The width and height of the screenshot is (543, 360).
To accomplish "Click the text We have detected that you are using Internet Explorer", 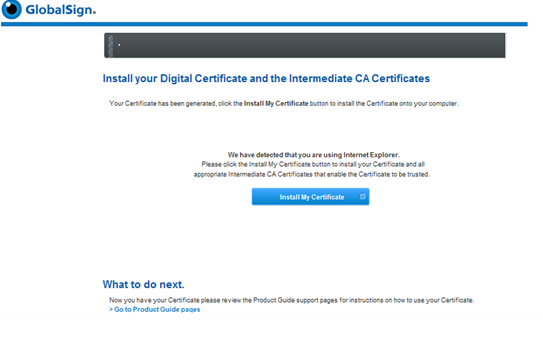I will point(313,155).
